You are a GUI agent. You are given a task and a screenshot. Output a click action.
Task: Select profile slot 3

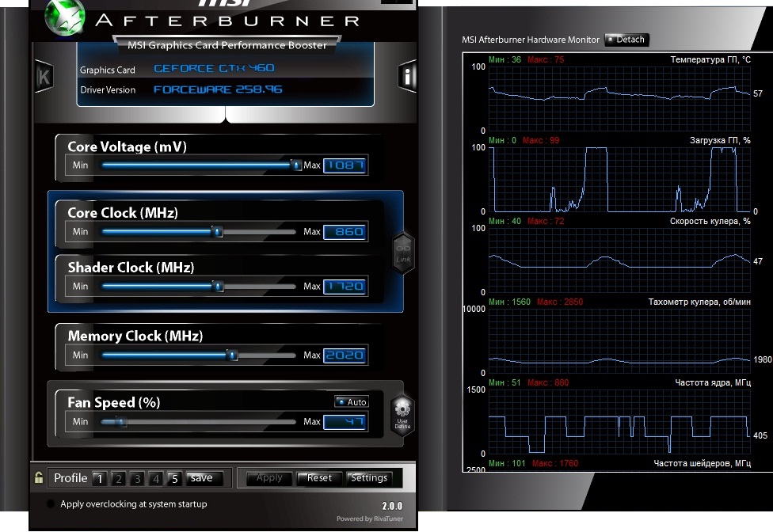click(x=137, y=478)
